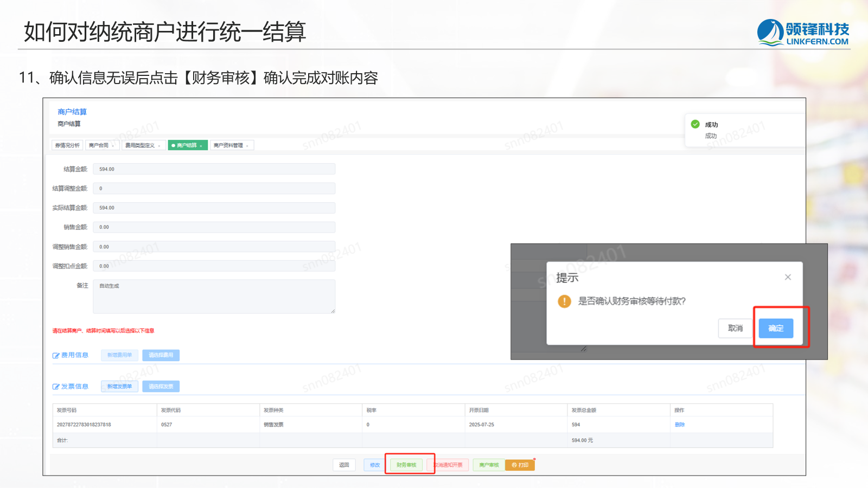Close the 商户结算 tab
Viewport: 868px width, 488px height.
pos(201,146)
